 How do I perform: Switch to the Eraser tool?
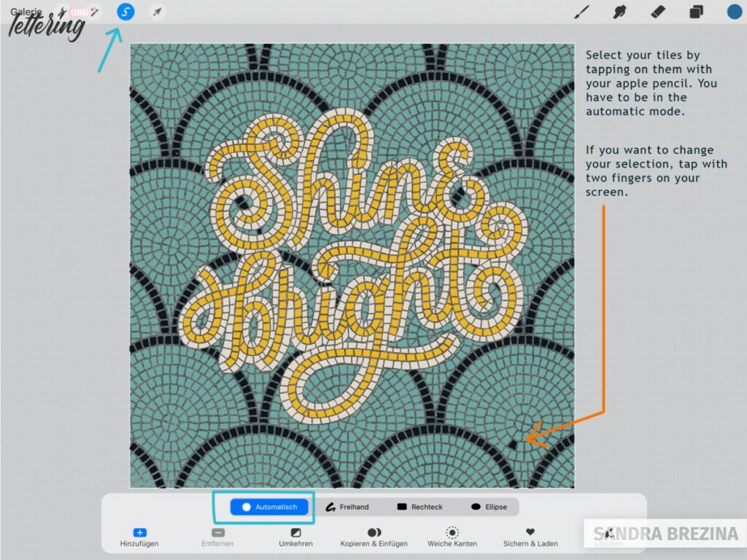pos(657,12)
